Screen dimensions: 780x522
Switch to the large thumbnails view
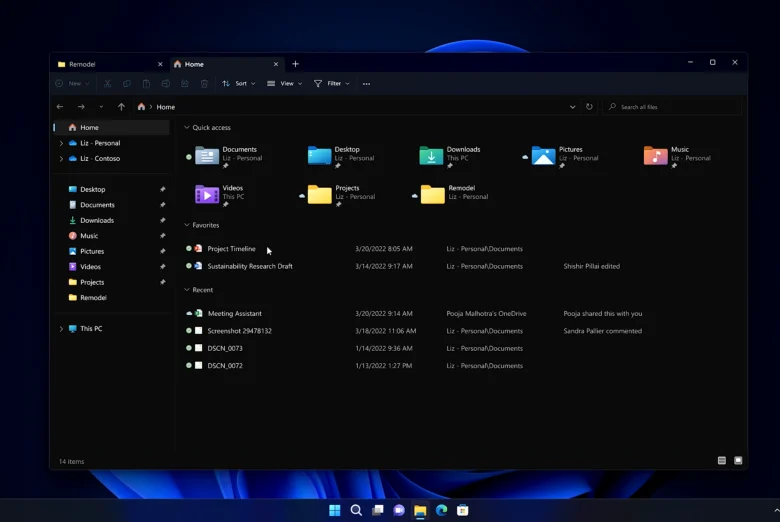738,461
